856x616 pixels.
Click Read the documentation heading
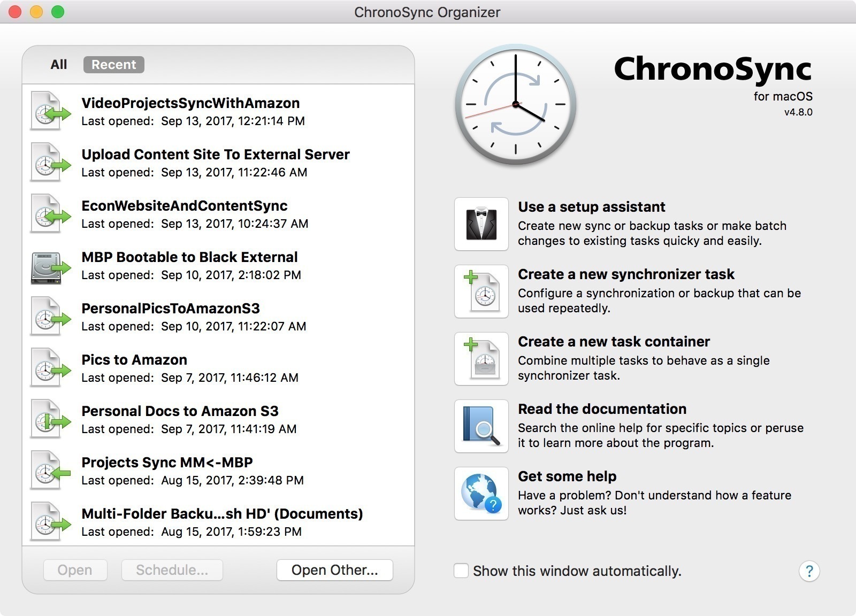[x=602, y=409]
